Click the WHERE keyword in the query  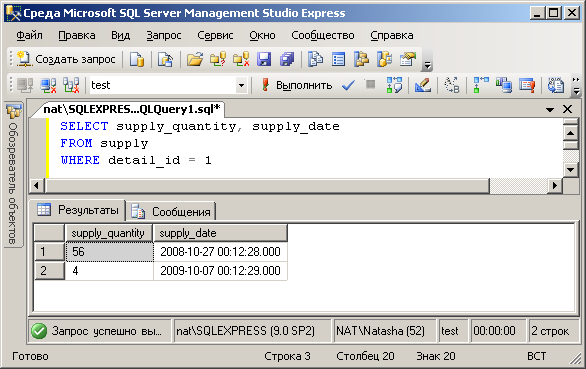[x=80, y=160]
